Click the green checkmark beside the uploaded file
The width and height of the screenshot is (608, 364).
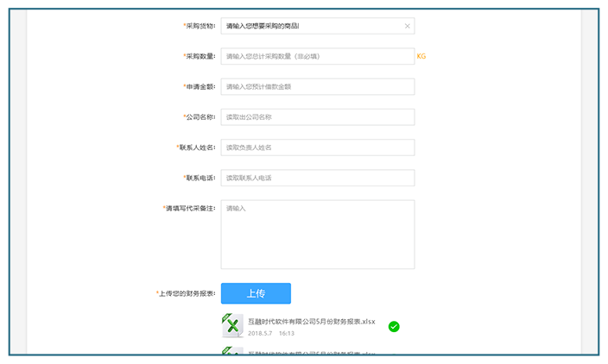coord(394,326)
